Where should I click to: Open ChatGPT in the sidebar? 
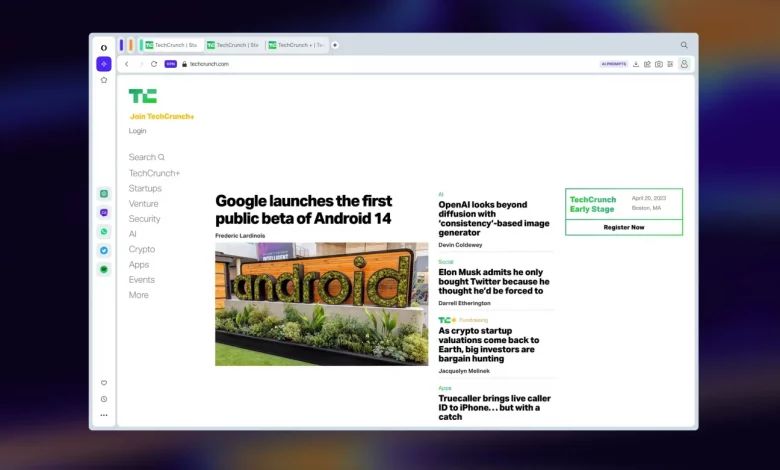pyautogui.click(x=103, y=193)
